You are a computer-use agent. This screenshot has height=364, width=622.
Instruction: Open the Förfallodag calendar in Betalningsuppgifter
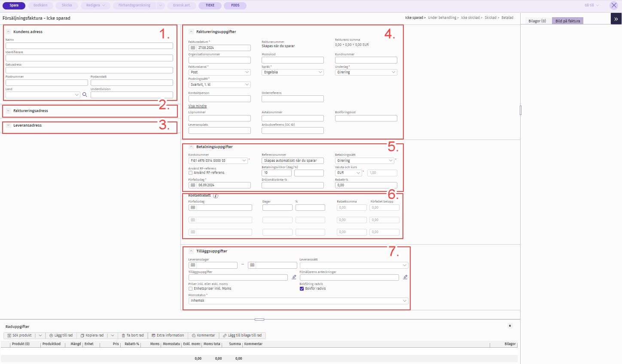pos(193,185)
